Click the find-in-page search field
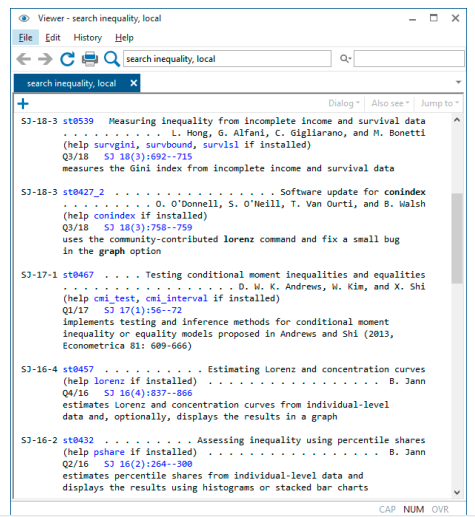The width and height of the screenshot is (475, 517). click(409, 59)
